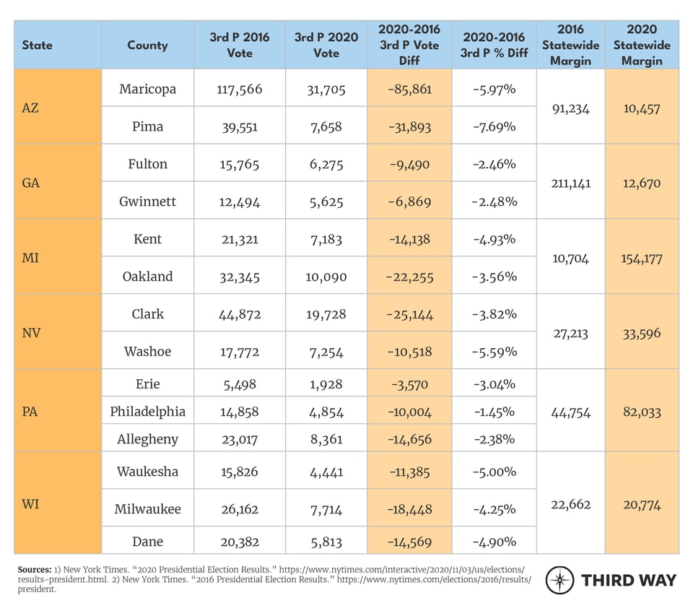Click the THIRD WAY wordmark text
This screenshot has height=616, width=693.
[629, 581]
